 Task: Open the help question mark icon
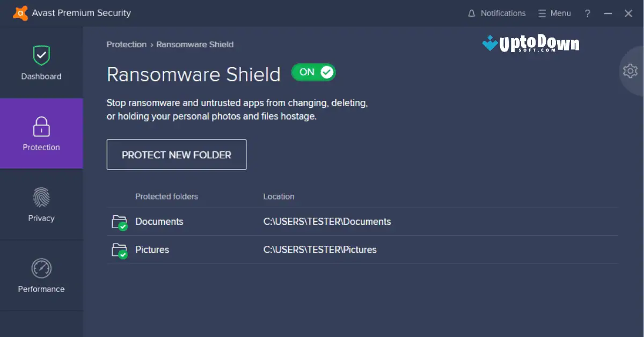coord(587,13)
